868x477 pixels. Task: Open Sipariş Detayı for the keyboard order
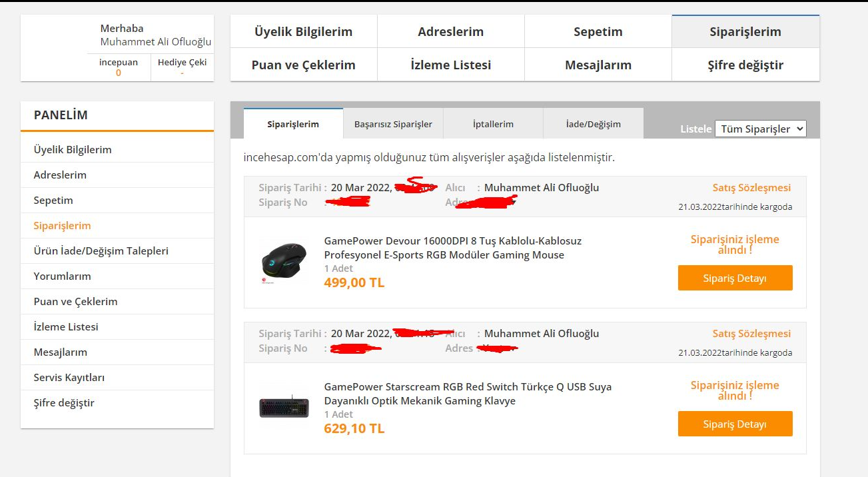(x=735, y=424)
